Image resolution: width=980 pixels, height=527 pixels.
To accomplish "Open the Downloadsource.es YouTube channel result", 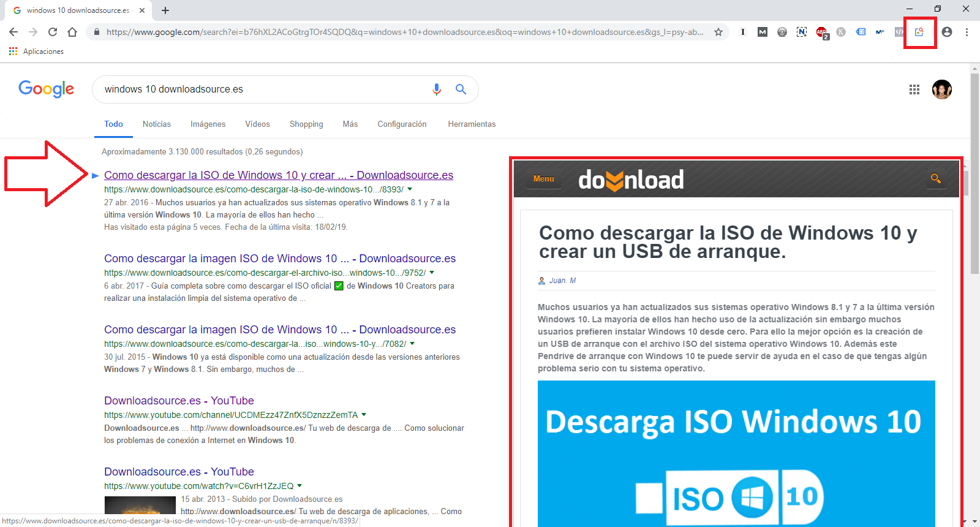I will (179, 401).
